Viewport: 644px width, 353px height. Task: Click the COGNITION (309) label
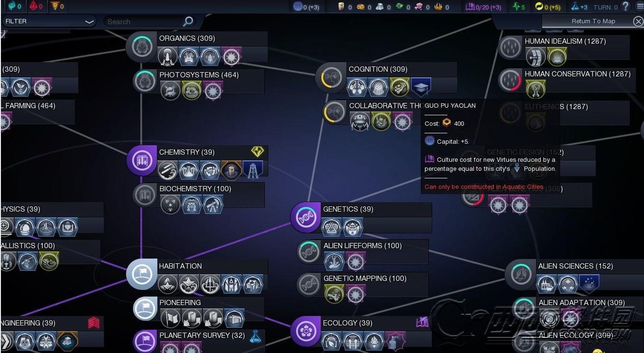click(x=378, y=69)
